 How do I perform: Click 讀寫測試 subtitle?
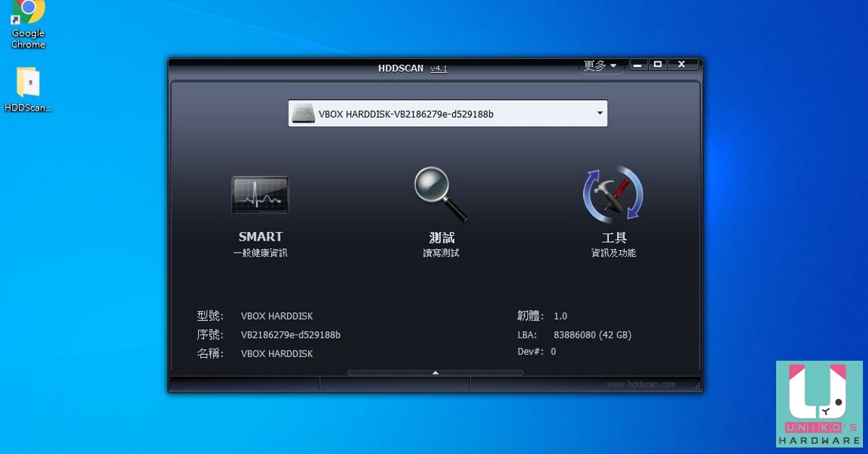click(x=441, y=253)
